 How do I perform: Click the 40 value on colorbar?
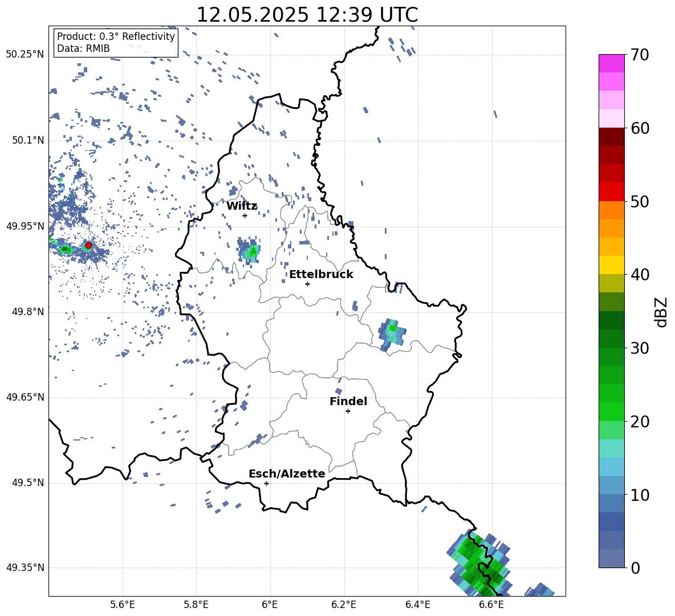(640, 275)
